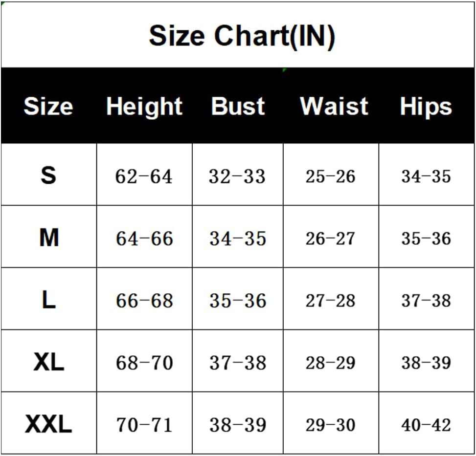
Task: Click the Size Chart(IN) title
Action: pyautogui.click(x=242, y=36)
